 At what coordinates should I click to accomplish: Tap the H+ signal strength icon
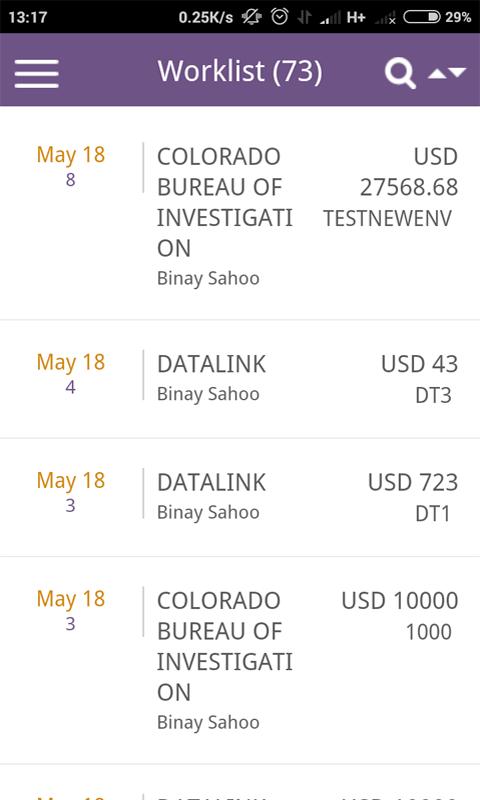pos(343,17)
